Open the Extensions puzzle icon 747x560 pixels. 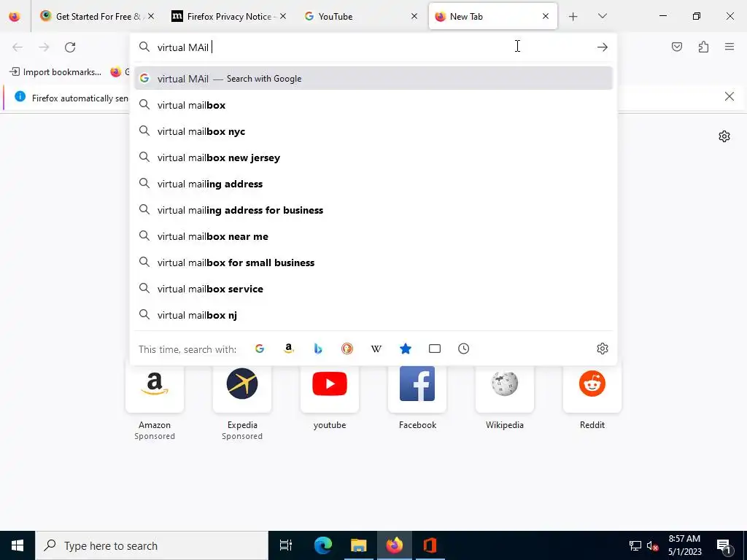pyautogui.click(x=703, y=47)
